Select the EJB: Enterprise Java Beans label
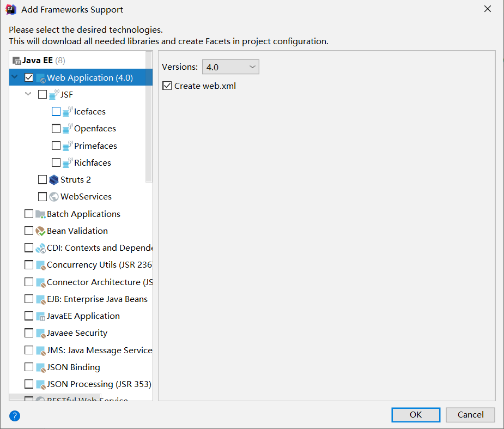 [x=97, y=299]
